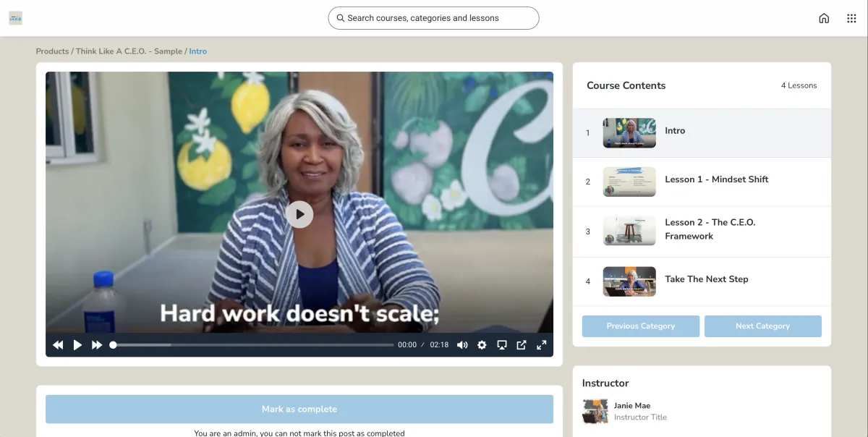
Task: Click the fast-forward icon in video controls
Action: [x=97, y=345]
